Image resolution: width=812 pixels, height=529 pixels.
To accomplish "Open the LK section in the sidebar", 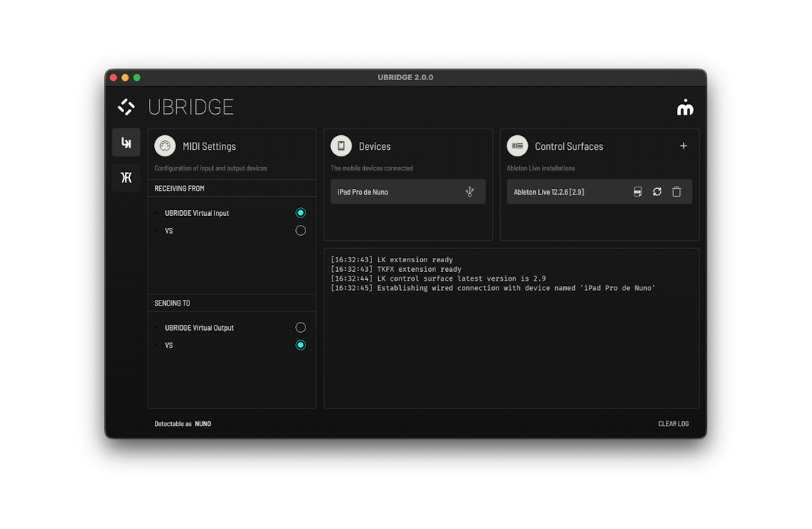I will tap(126, 143).
